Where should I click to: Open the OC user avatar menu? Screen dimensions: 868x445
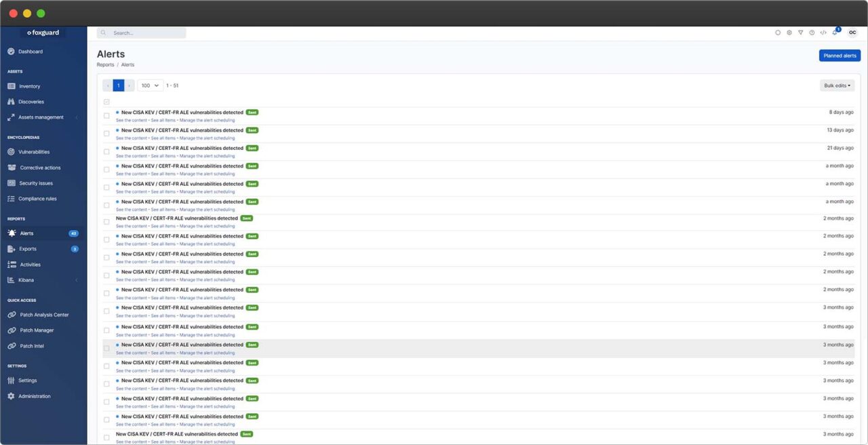[852, 33]
